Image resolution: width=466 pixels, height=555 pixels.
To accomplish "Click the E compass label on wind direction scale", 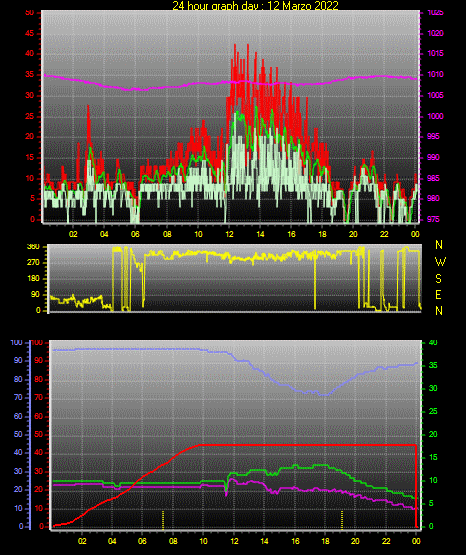I will click(x=438, y=295).
